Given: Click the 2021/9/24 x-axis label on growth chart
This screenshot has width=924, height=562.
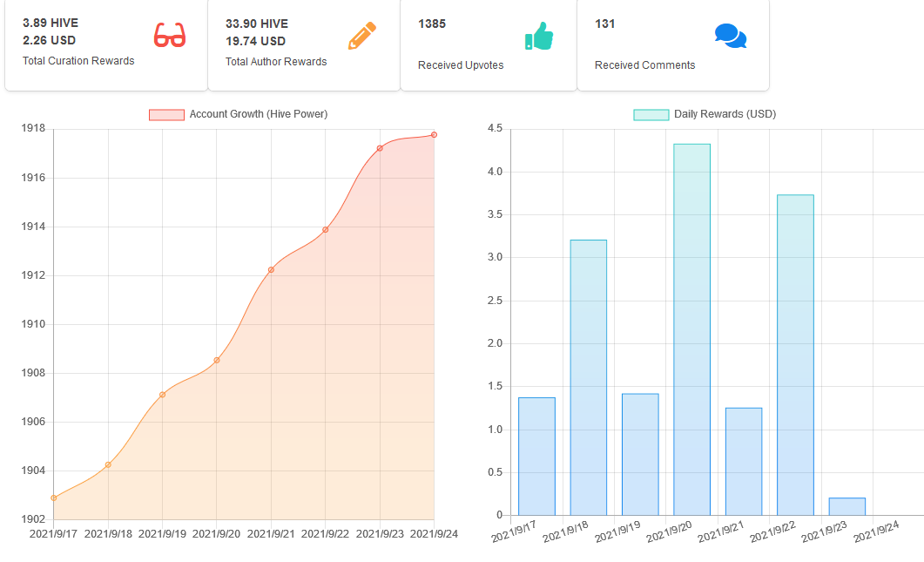Looking at the screenshot, I should (x=434, y=534).
